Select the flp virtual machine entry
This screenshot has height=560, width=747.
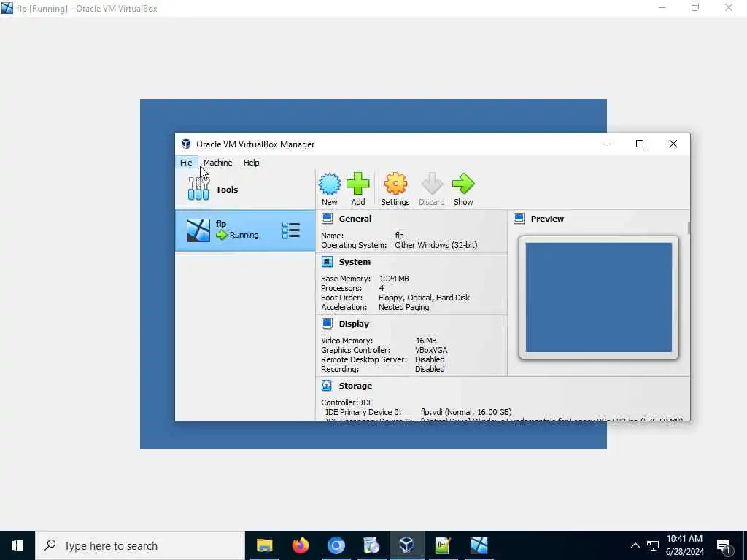point(245,230)
